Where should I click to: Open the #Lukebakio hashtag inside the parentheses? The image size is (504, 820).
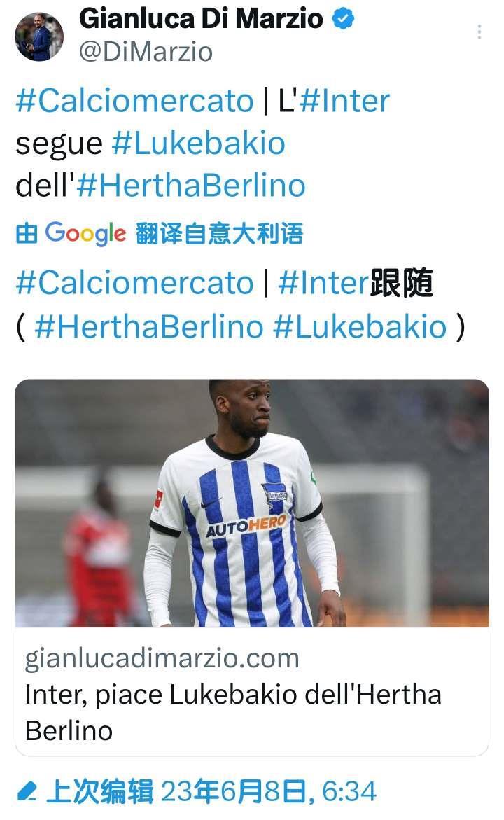[x=360, y=327]
